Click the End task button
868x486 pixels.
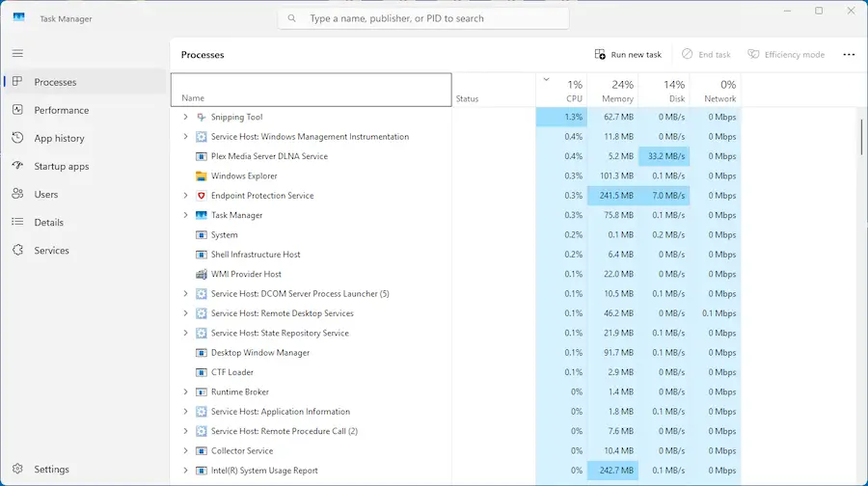706,54
